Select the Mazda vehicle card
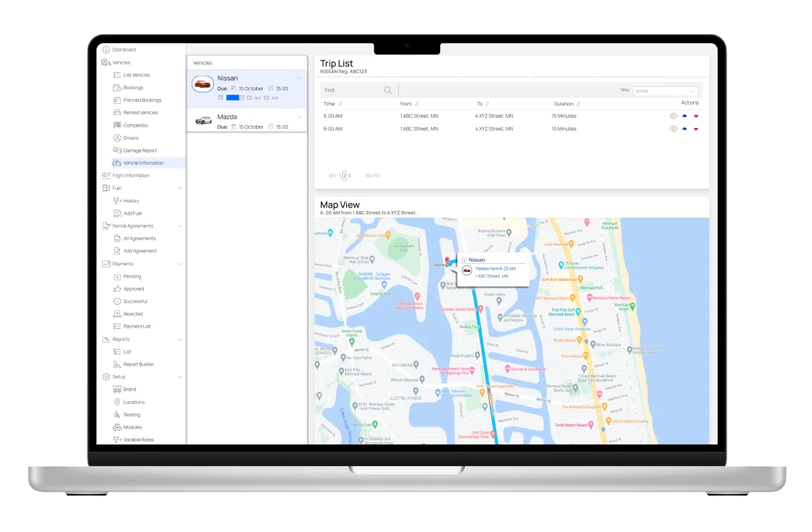 [247, 121]
